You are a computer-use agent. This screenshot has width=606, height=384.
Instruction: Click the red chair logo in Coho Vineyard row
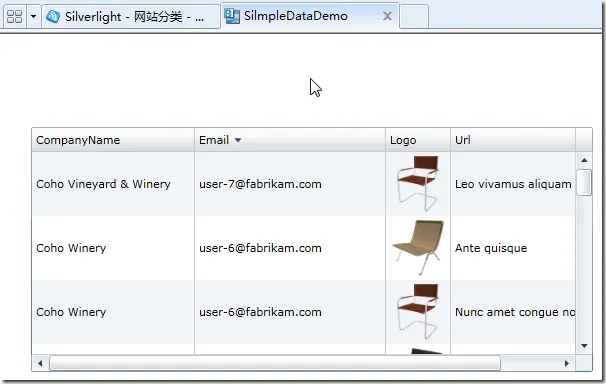tap(418, 184)
